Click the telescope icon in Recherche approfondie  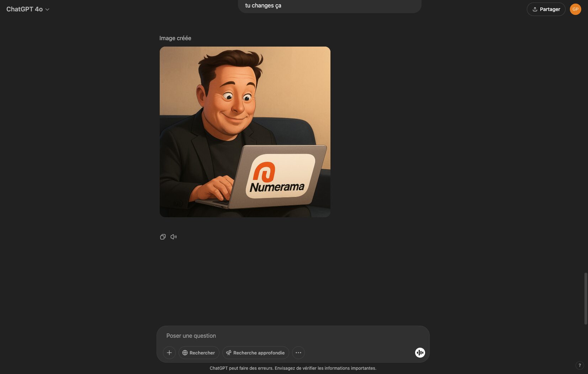pos(229,353)
